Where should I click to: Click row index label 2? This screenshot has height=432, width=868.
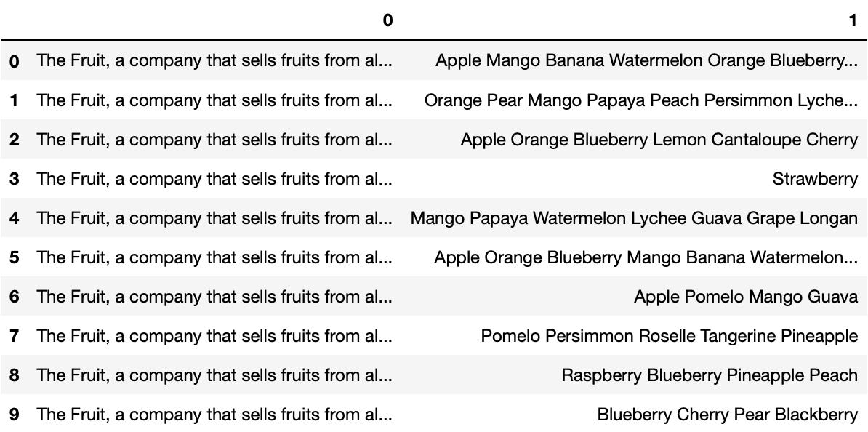coord(15,140)
